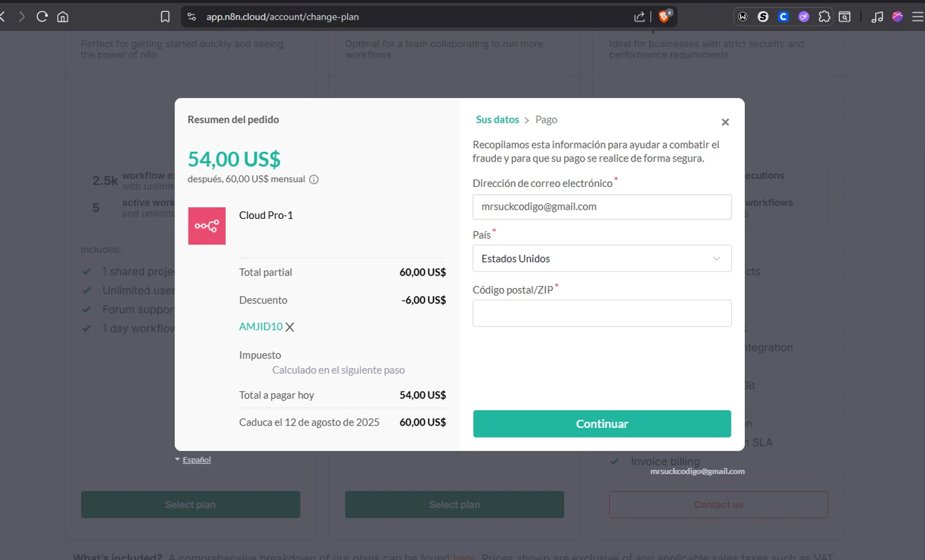Click the AMJID10 coupon link
Screen dimensions: 925x560
261,327
